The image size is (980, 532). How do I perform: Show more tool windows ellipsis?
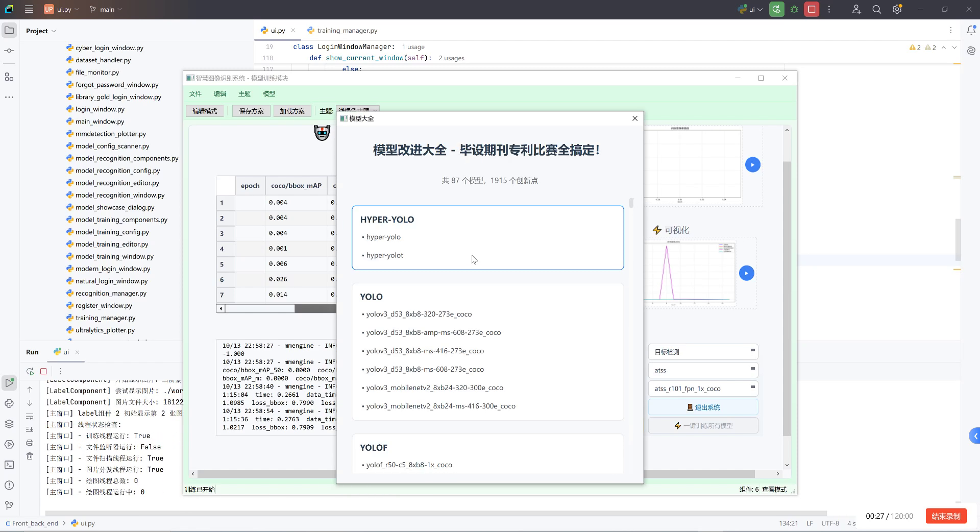tap(9, 97)
